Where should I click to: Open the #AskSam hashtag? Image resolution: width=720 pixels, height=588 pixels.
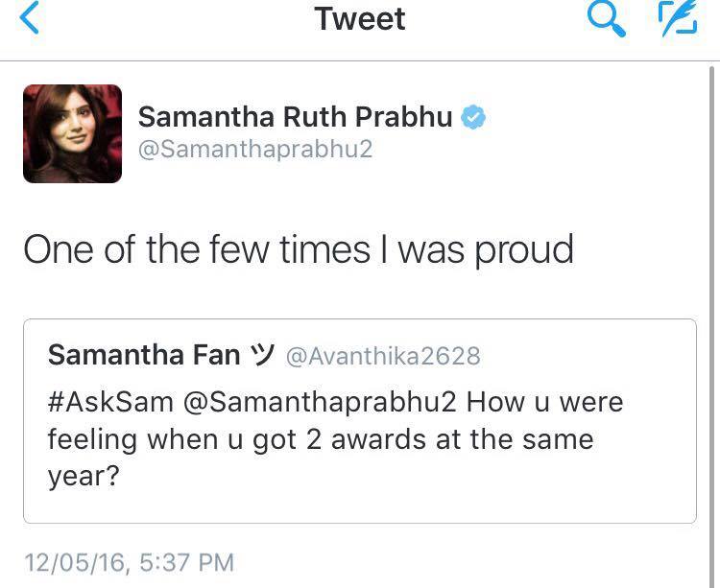109,401
